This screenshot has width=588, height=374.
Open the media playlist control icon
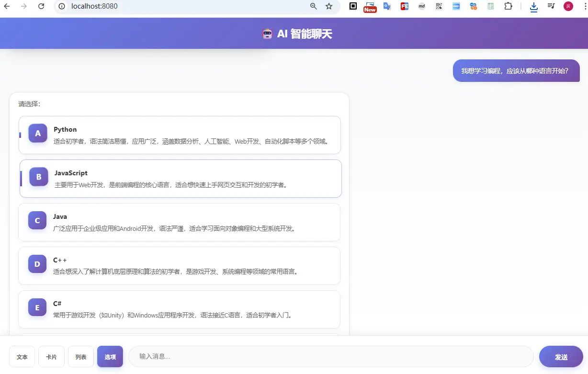(x=551, y=7)
